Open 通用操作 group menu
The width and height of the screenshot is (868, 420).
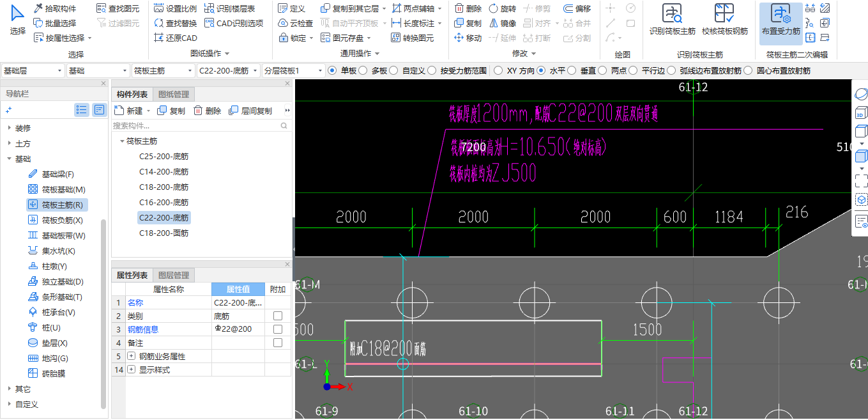[360, 54]
